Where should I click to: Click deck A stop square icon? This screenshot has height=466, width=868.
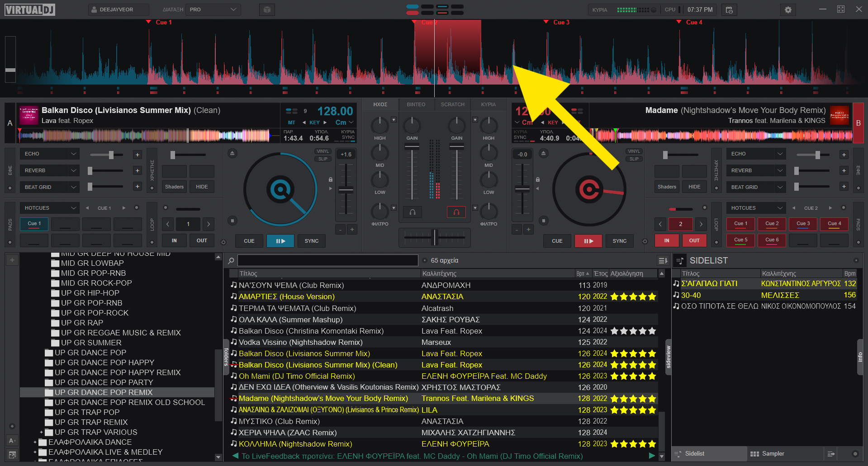pos(232,221)
